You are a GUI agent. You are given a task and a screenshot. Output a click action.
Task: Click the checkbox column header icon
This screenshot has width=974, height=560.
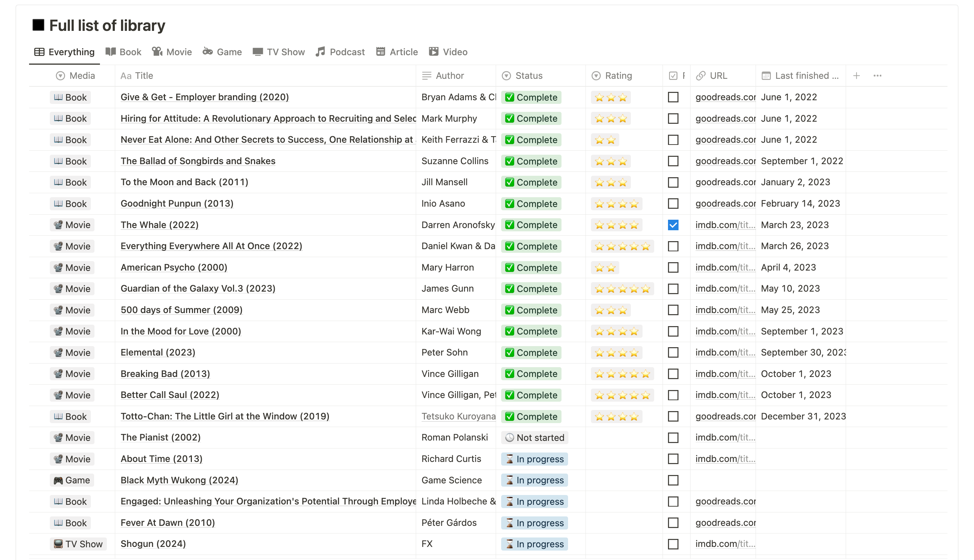tap(673, 76)
